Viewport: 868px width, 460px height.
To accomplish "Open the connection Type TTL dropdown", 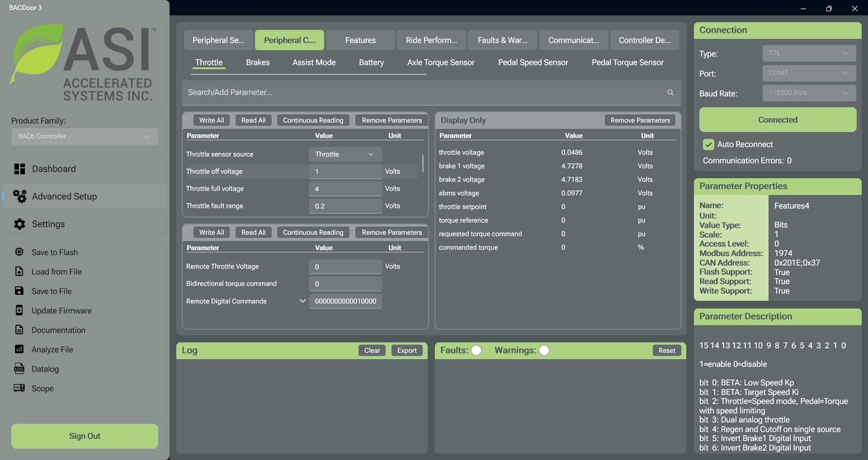I will click(809, 53).
